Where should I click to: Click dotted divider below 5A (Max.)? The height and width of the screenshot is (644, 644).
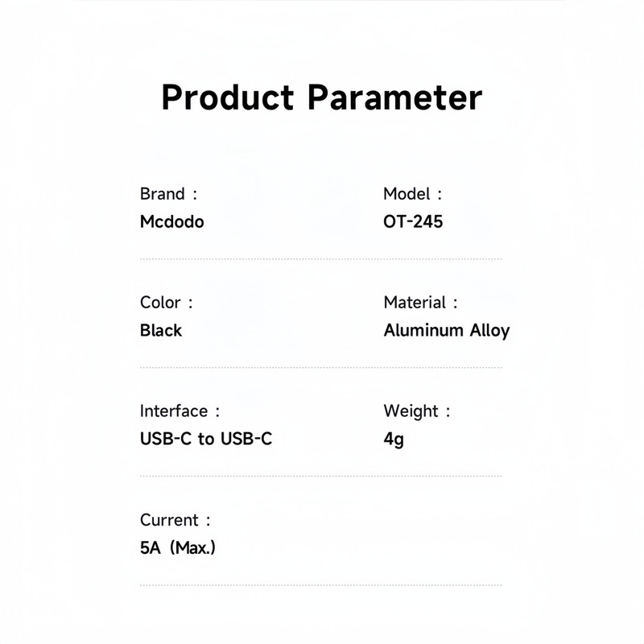(320, 585)
